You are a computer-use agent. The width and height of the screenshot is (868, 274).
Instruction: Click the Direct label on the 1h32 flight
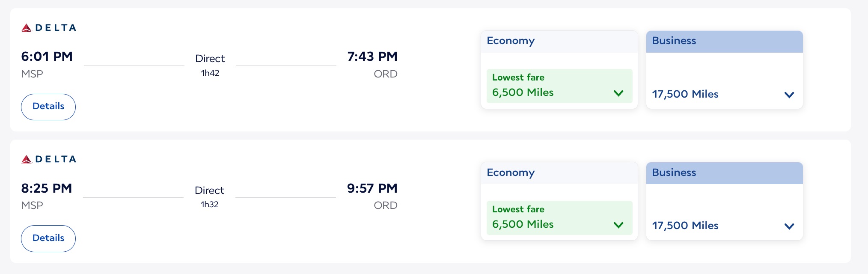click(x=210, y=190)
